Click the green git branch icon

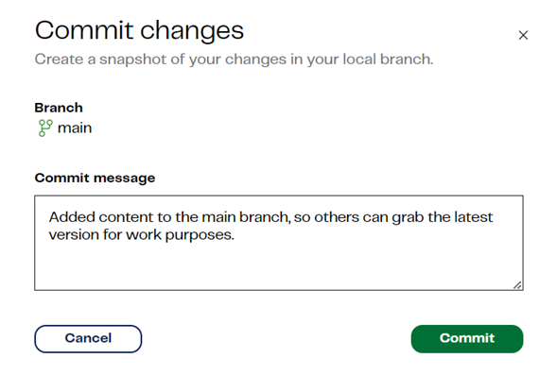[x=45, y=128]
